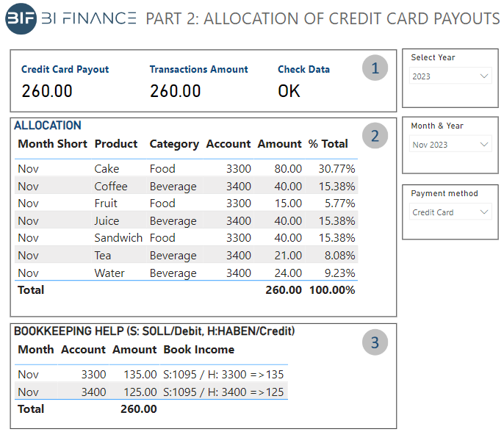Click the BIF round logo icon
This screenshot has height=432, width=504.
point(21,18)
